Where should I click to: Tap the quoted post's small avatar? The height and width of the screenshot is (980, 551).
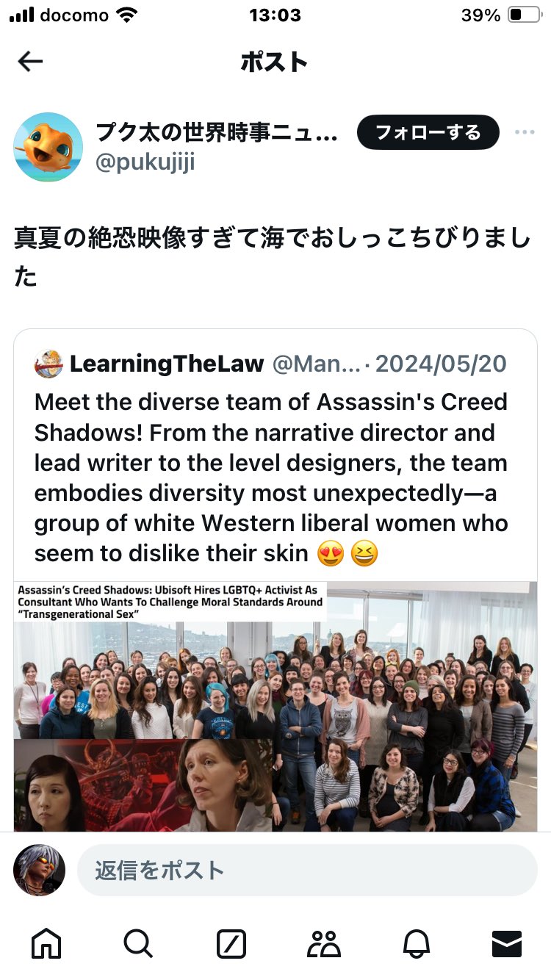pyautogui.click(x=48, y=364)
